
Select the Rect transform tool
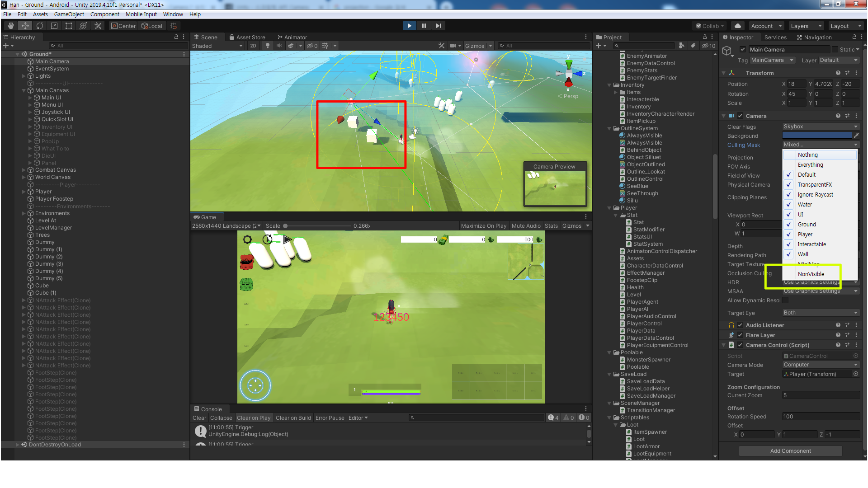(69, 26)
